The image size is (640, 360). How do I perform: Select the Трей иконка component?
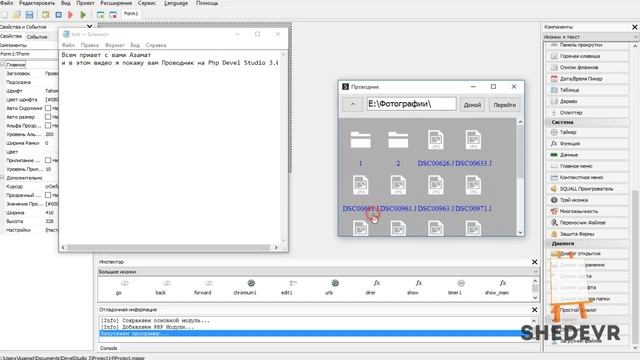click(587, 200)
